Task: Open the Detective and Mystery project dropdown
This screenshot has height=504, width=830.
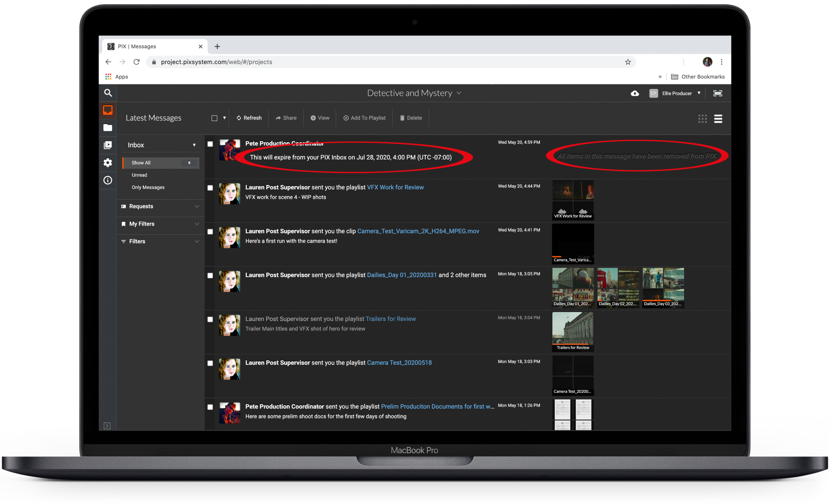Action: coord(414,93)
